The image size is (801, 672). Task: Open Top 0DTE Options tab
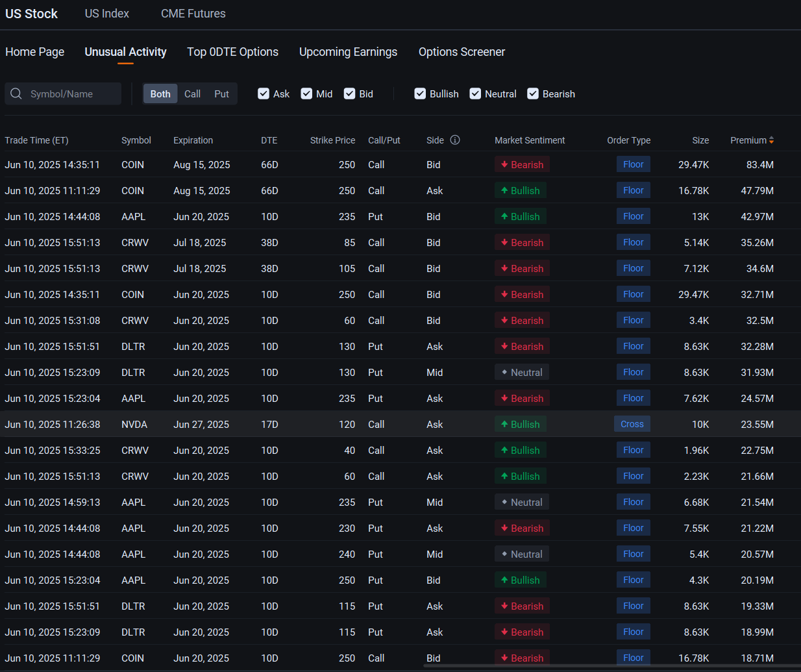point(232,52)
